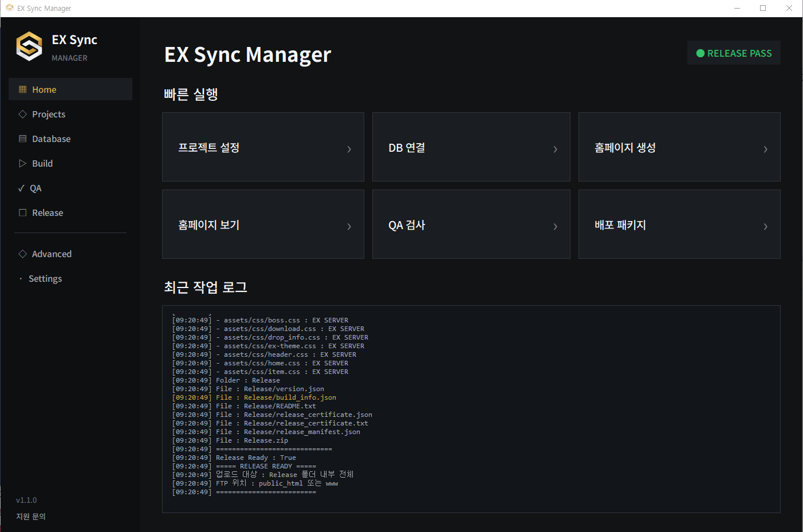The width and height of the screenshot is (803, 532).
Task: Click the Release square icon
Action: tap(23, 212)
